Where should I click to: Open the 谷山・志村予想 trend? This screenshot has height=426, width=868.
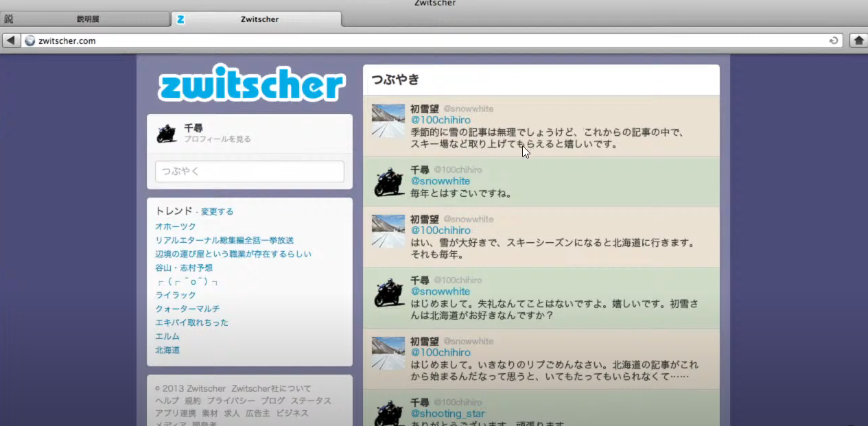click(x=184, y=268)
